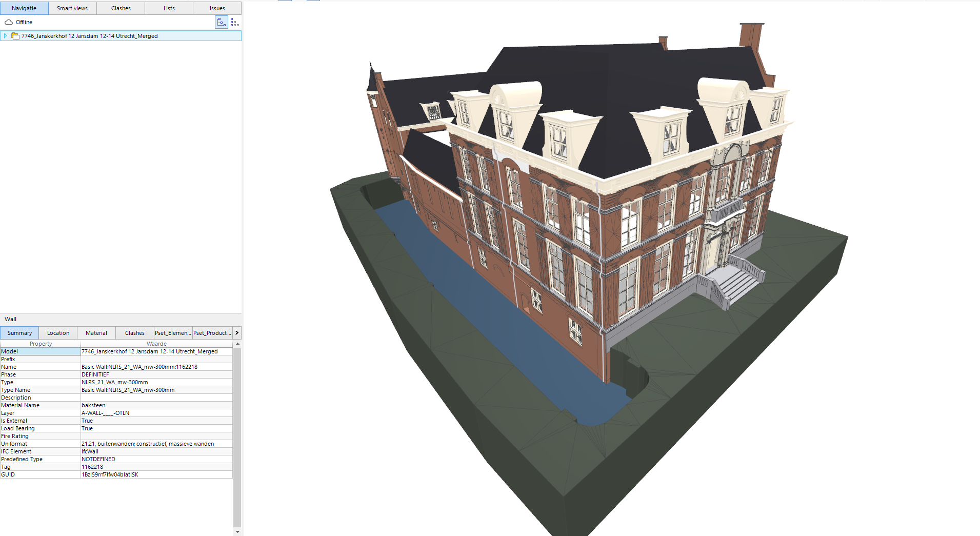The width and height of the screenshot is (980, 536).
Task: Switch to the grouped list view icon
Action: click(x=234, y=22)
